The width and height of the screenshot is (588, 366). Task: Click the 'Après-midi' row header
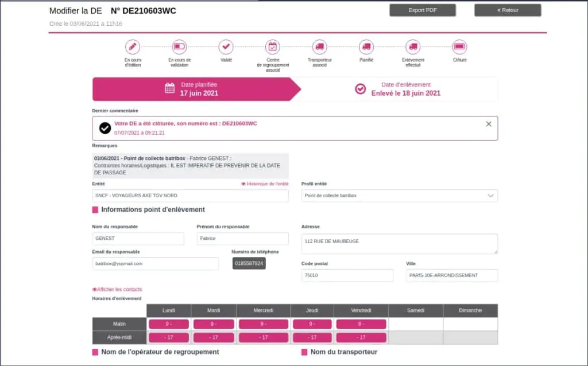pyautogui.click(x=119, y=337)
